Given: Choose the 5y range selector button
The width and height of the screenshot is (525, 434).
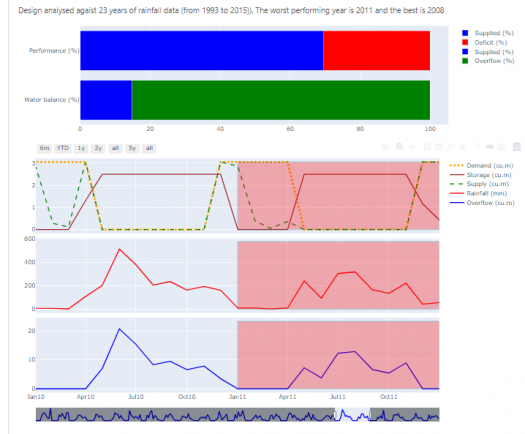Looking at the screenshot, I should [132, 148].
